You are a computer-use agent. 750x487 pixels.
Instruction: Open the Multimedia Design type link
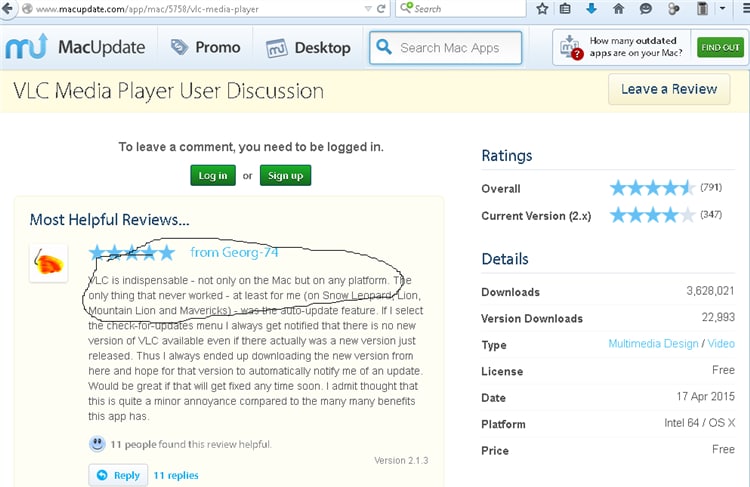click(653, 343)
